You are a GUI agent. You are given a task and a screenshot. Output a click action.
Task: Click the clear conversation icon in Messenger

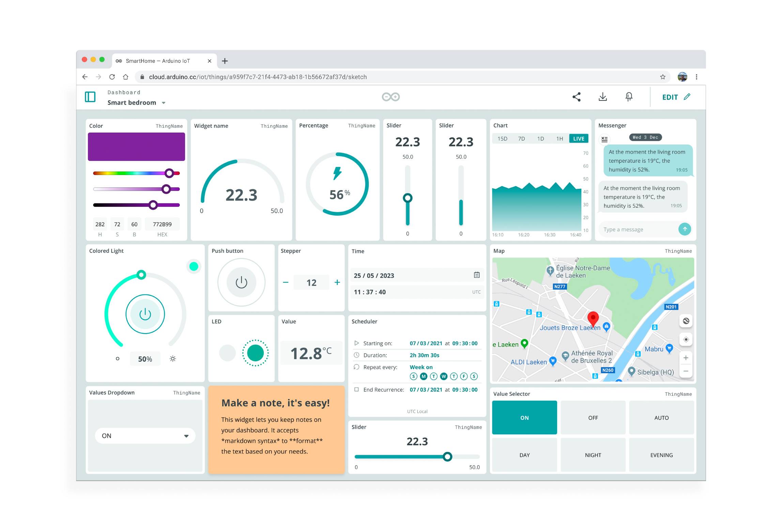(x=605, y=139)
